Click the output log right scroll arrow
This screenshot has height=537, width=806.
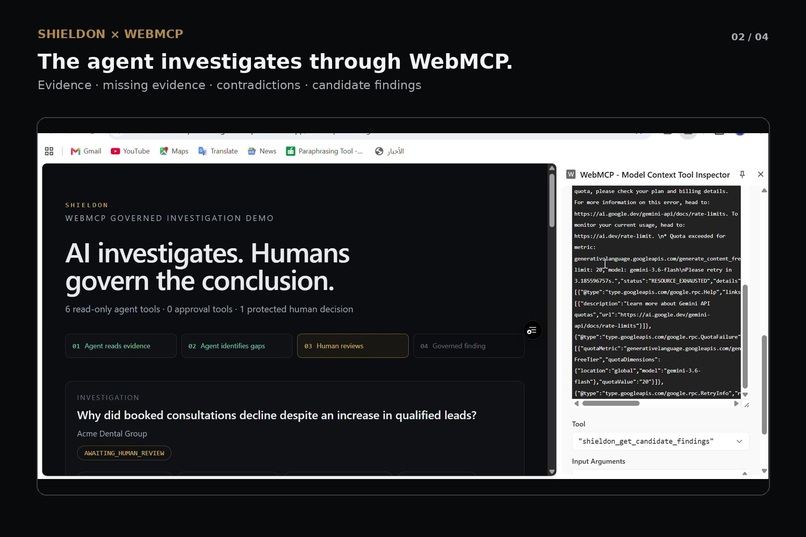pos(736,403)
